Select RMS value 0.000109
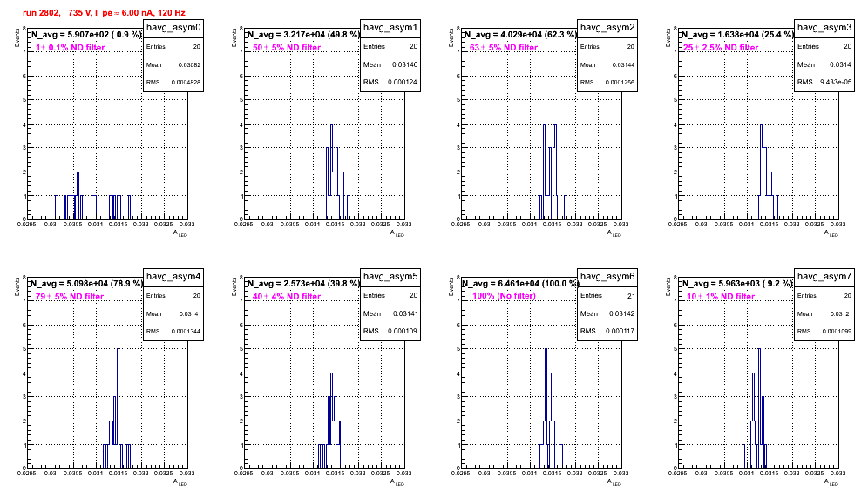Screen dimensions: 868x498 point(403,331)
